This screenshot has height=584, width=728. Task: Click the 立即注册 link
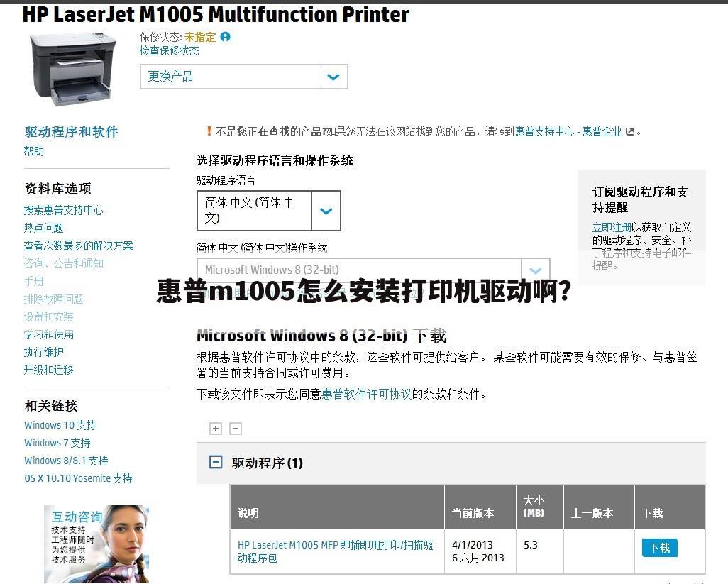(x=612, y=227)
